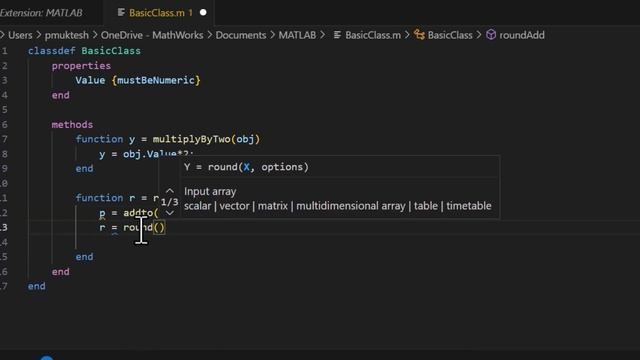Click 'multiplyByTwo' function name
640x360 pixels.
tap(191, 139)
